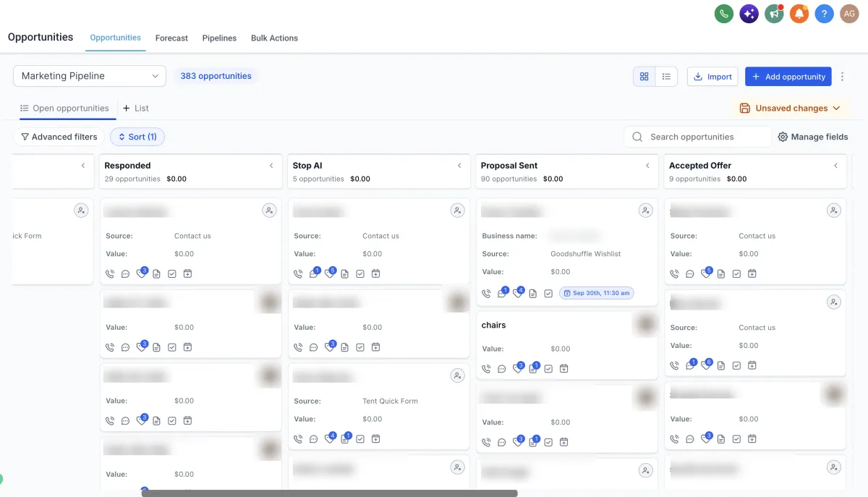Collapse the Responded column
868x497 pixels.
pyautogui.click(x=271, y=166)
